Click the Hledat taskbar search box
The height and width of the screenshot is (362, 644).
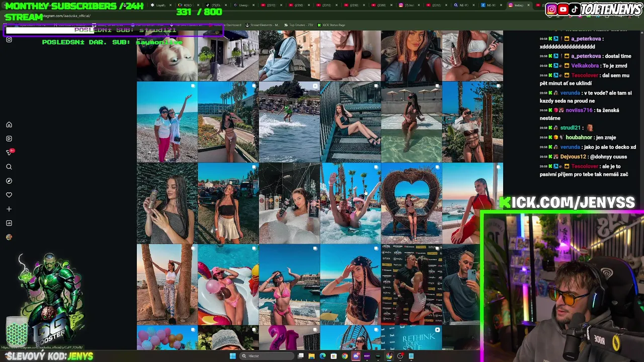tap(266, 356)
